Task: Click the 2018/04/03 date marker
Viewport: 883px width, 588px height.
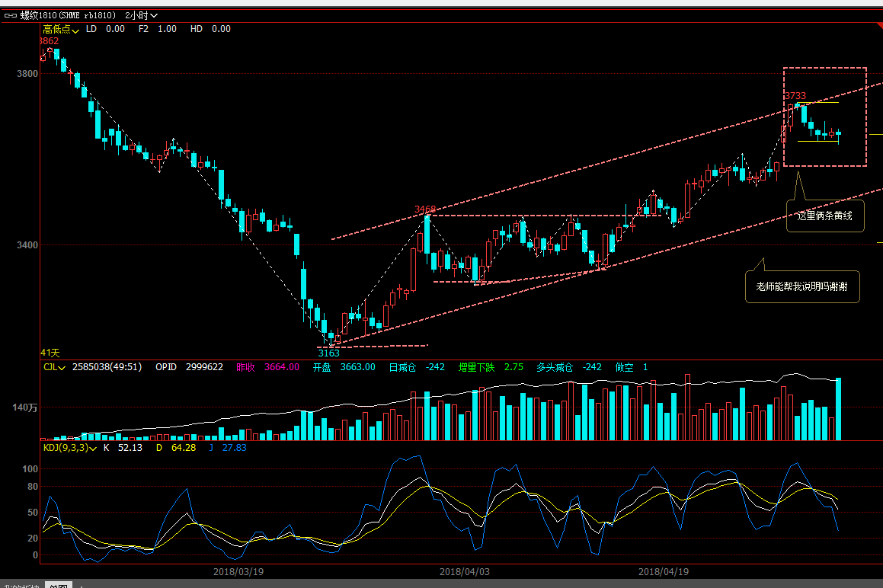Action: click(x=465, y=571)
